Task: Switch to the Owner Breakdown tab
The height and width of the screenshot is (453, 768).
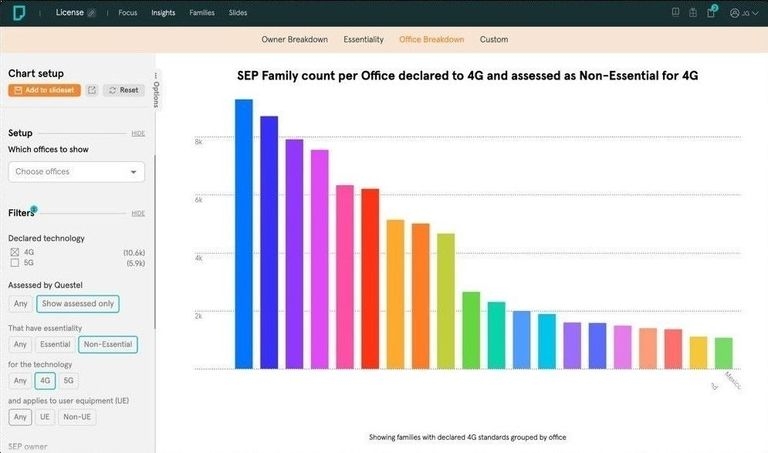Action: click(294, 40)
